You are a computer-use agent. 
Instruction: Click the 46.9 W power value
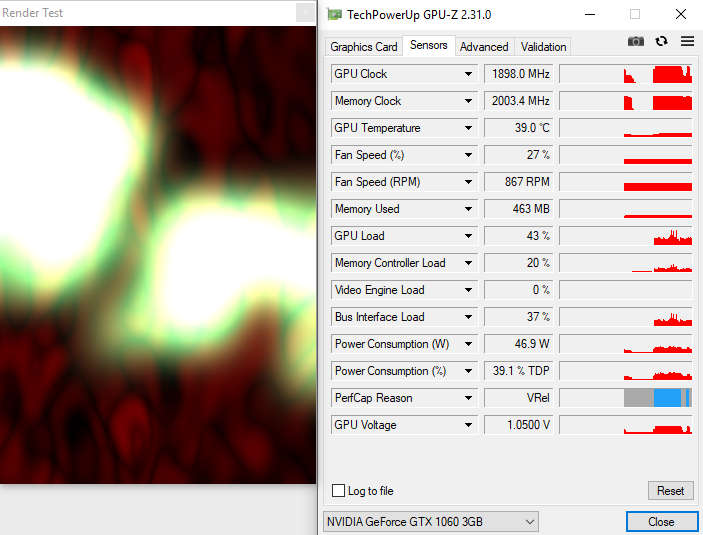coord(519,344)
